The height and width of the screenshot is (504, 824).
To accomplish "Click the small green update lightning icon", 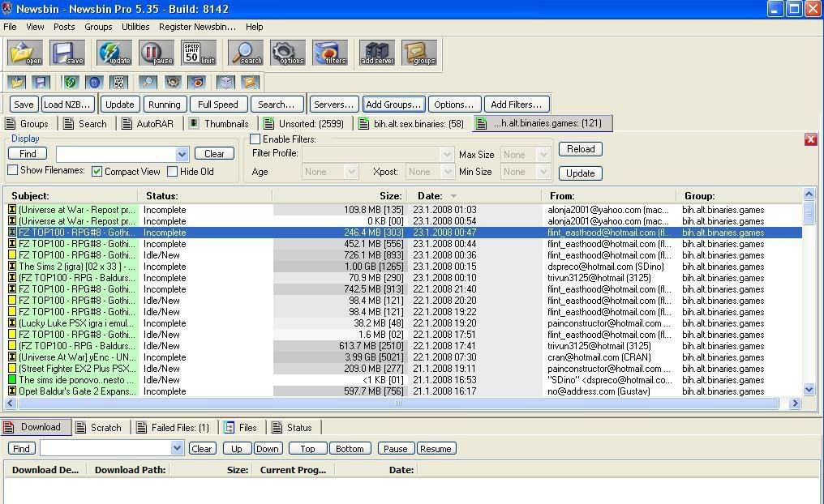I will point(71,82).
